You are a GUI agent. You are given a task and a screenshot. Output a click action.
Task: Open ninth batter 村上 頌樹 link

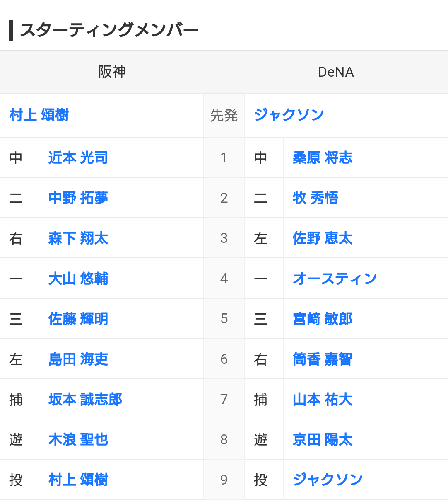click(x=78, y=480)
